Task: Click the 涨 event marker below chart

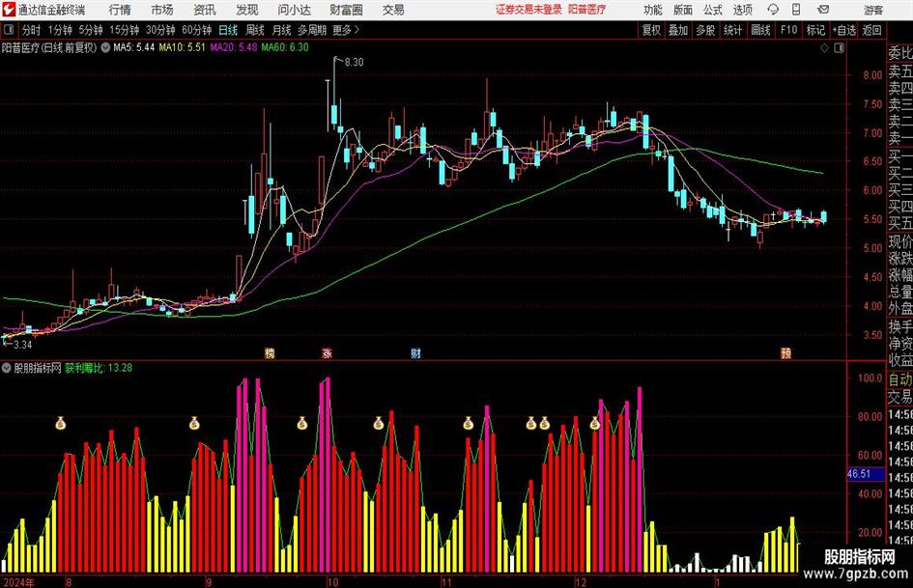Action: click(x=328, y=352)
